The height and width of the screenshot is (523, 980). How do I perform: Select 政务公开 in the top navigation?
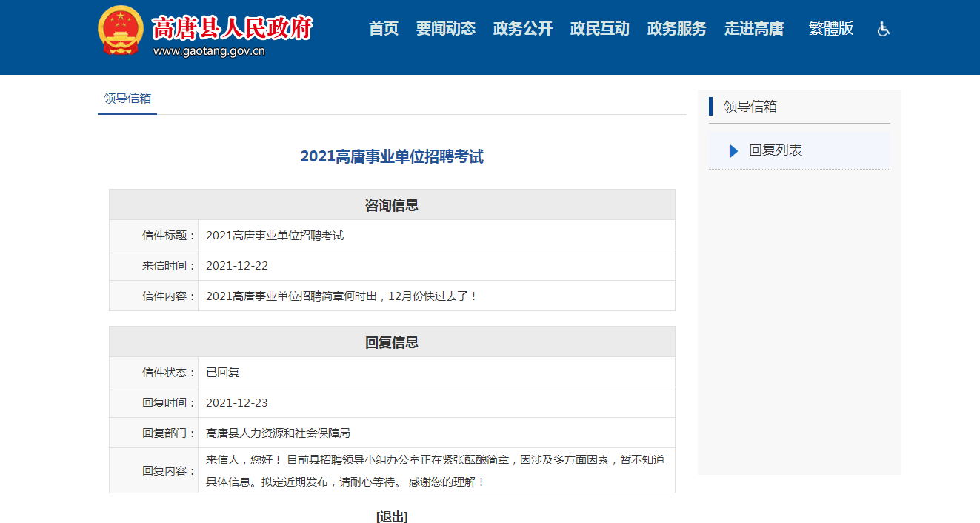coord(522,29)
